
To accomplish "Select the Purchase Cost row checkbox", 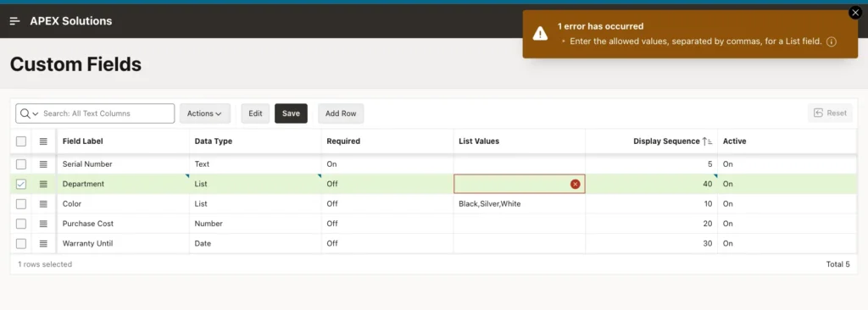I will point(21,224).
